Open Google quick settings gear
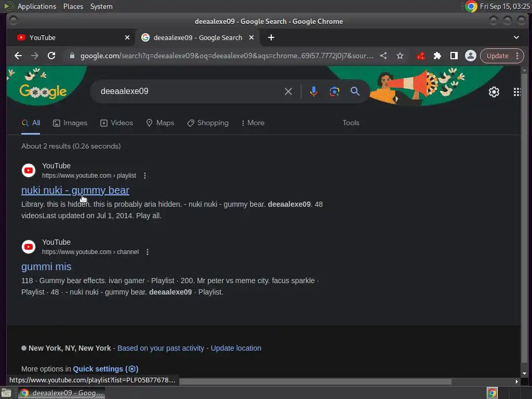Screen dimensions: 532x399 494,92
